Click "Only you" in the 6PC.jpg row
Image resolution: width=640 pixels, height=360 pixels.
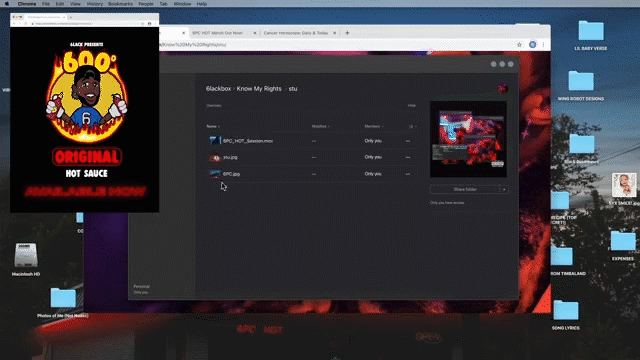373,174
